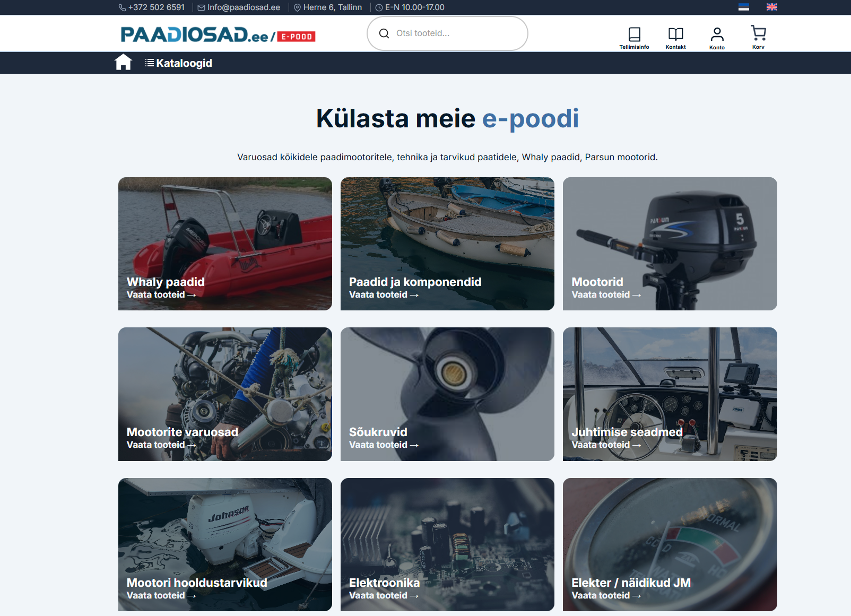The image size is (851, 616).
Task: Click the search magnifier icon
Action: (384, 33)
